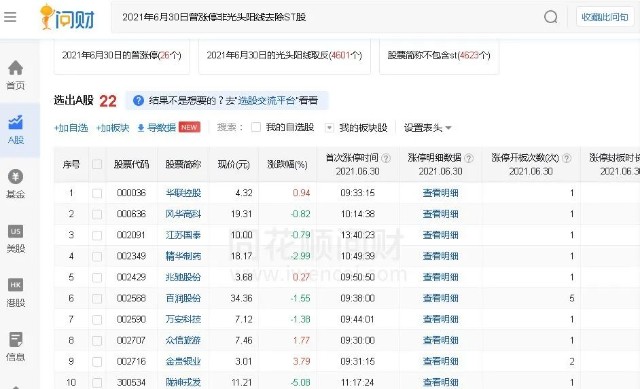Click help icon beside 涨停明细数据
640x389 pixels.
click(469, 158)
